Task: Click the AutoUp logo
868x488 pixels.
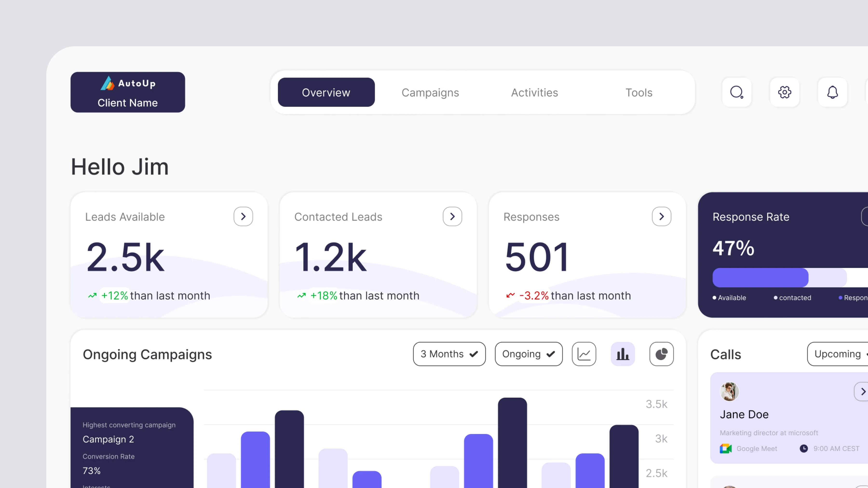Action: point(128,83)
